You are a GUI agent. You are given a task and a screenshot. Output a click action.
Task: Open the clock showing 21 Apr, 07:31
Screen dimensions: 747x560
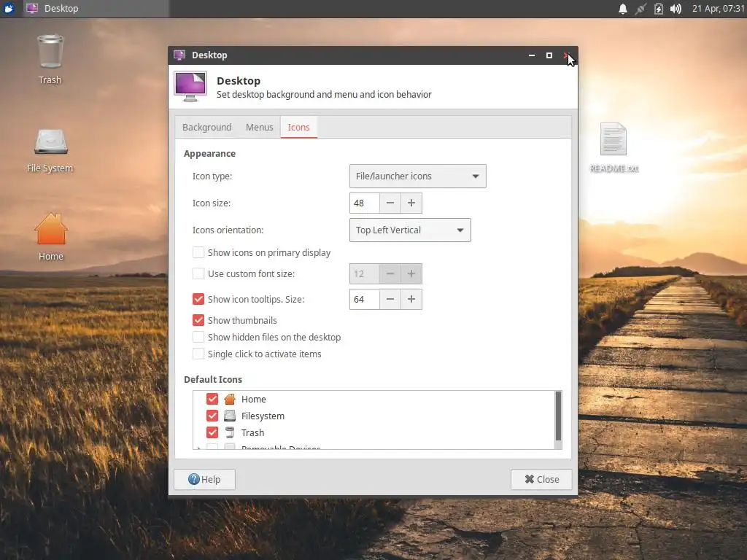click(x=718, y=9)
